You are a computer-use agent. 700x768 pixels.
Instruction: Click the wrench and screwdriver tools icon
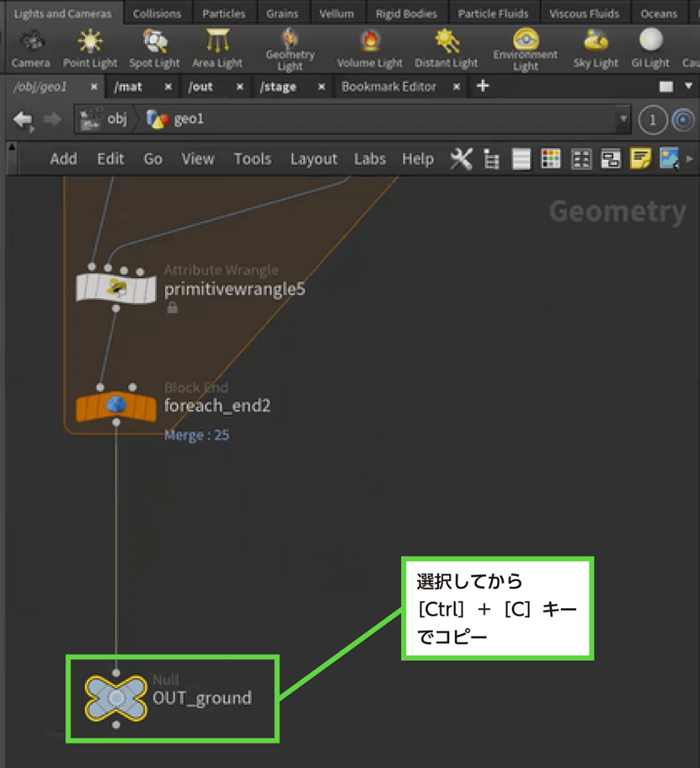461,159
